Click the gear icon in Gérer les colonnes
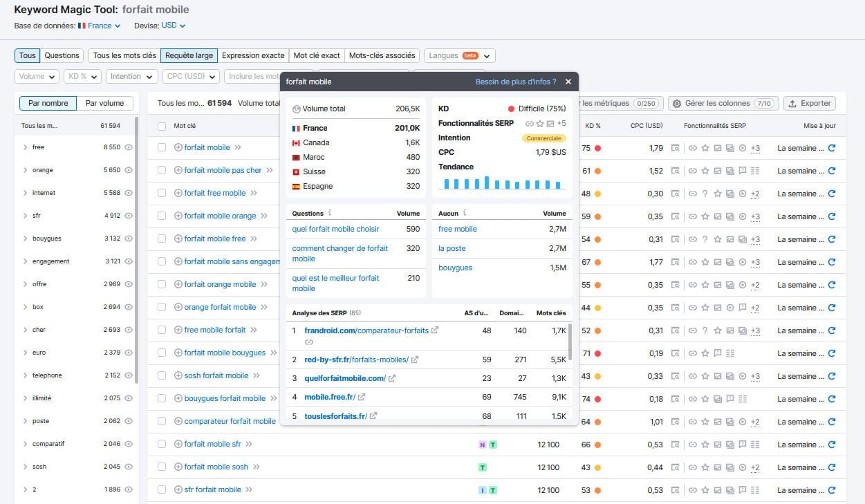The height and width of the screenshot is (504, 865). pyautogui.click(x=677, y=103)
